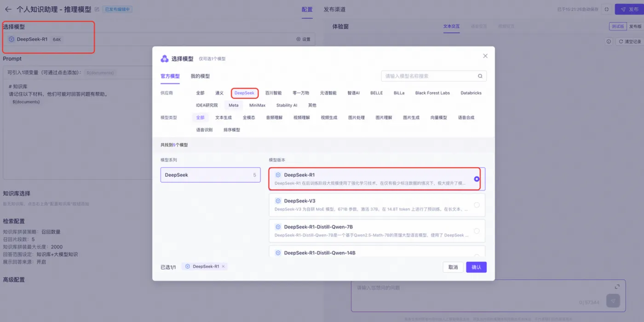Select model type 文本生成
The image size is (644, 322).
pos(224,118)
